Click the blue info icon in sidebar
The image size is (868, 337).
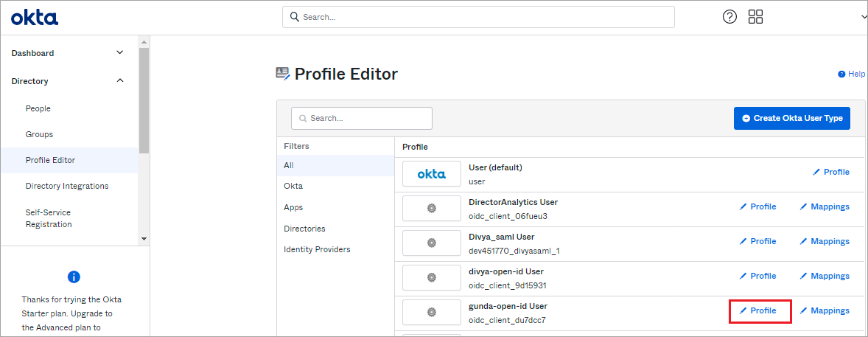point(74,277)
